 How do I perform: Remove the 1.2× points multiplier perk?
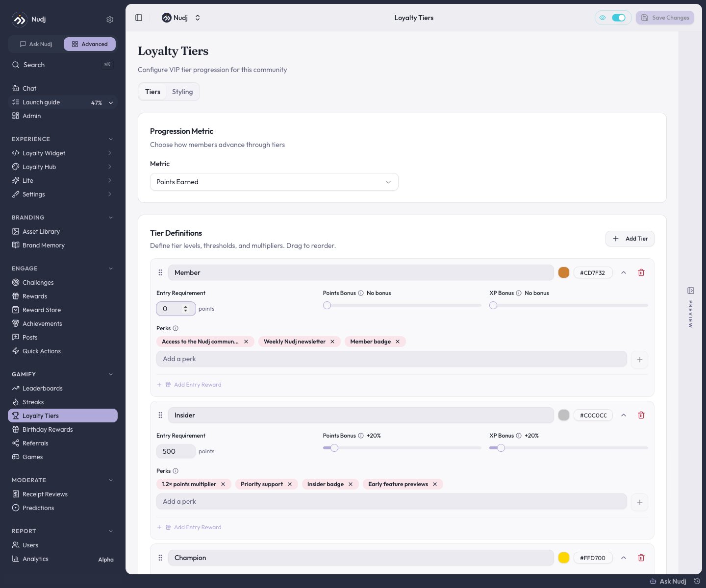[223, 484]
